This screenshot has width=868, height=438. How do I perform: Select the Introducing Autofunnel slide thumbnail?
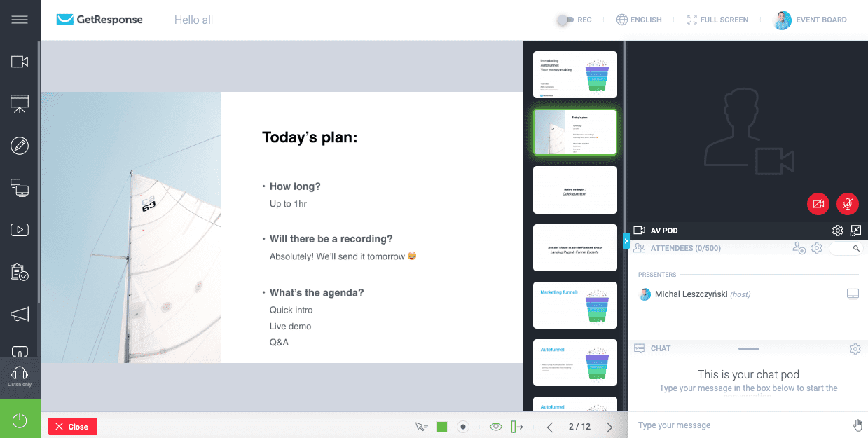pyautogui.click(x=575, y=74)
